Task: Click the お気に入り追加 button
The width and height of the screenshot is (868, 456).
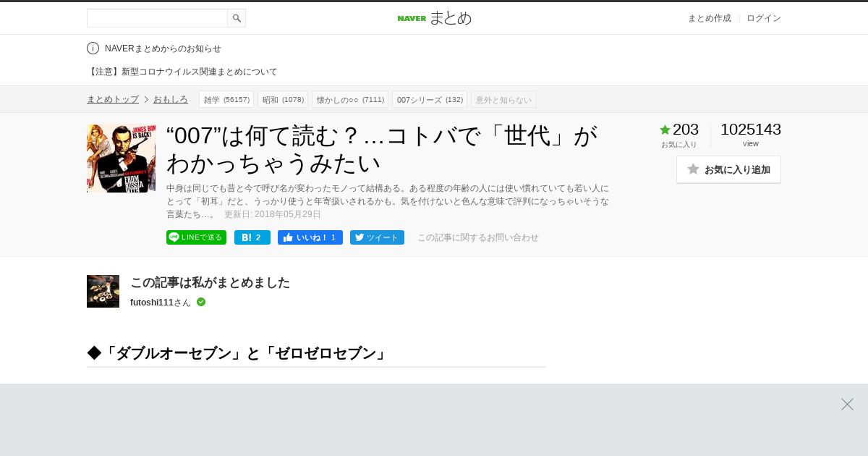Action: [x=728, y=169]
